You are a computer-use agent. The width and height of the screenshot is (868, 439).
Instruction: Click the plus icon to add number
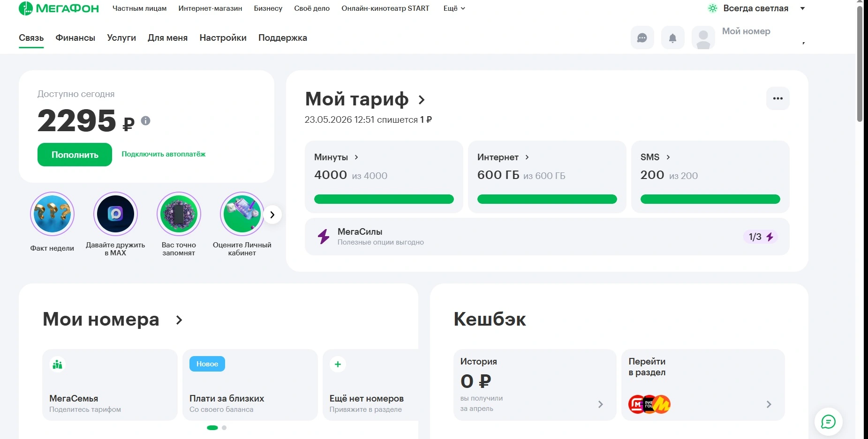click(x=338, y=364)
